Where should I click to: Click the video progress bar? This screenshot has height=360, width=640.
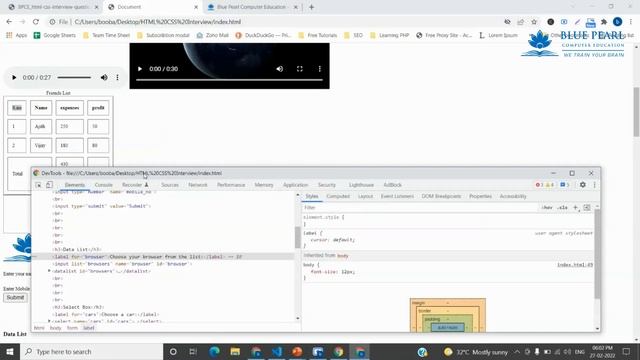(229, 80)
